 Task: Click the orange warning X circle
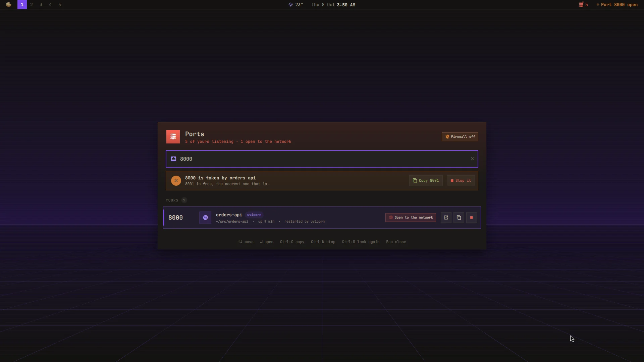pyautogui.click(x=176, y=181)
